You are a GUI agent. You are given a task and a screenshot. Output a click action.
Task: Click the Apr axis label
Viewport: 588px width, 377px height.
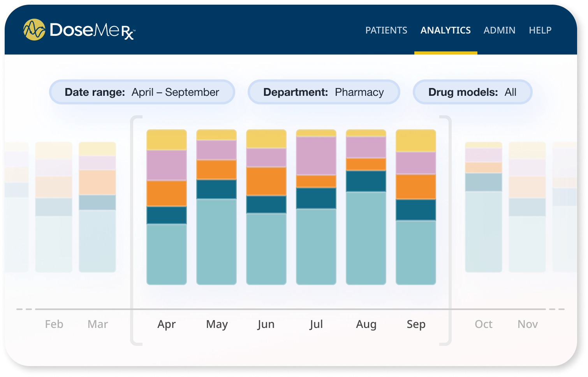pos(167,324)
